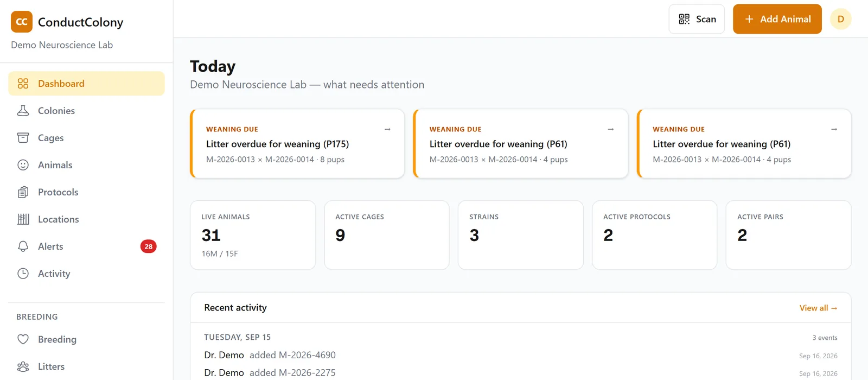Click the Breeding heart icon
This screenshot has width=868, height=380.
(x=23, y=339)
